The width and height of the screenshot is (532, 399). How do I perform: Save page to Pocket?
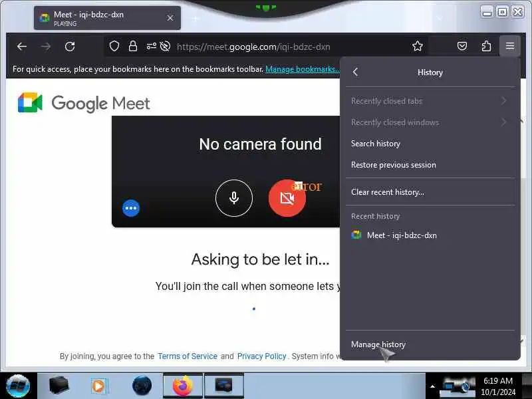(462, 46)
